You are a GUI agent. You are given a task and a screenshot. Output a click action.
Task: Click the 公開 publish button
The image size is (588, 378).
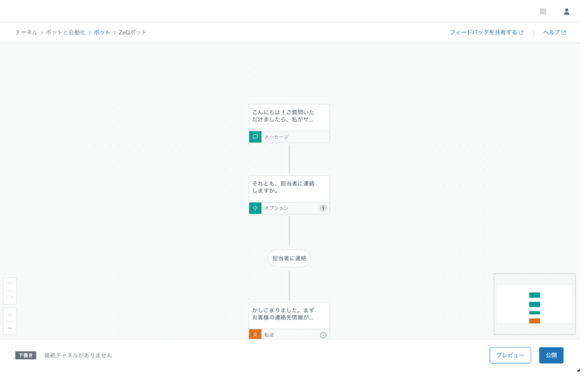pos(551,355)
